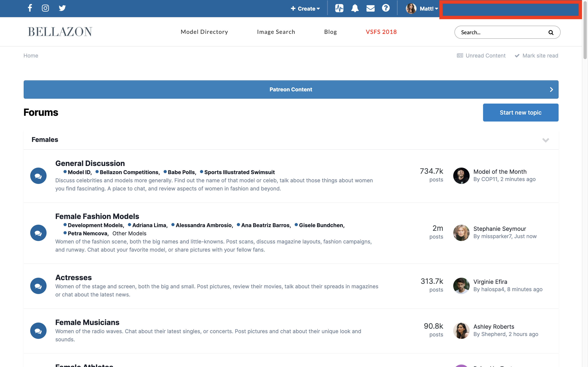Screen dimensions: 588x367
Task: Mark the General Discussion forum icon as read
Action: coord(38,176)
